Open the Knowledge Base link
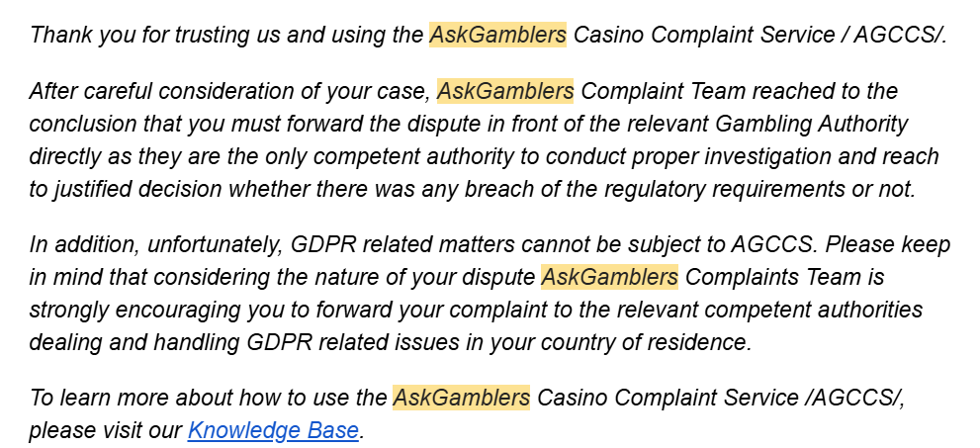Screen dimensions: 980x448 [273, 430]
